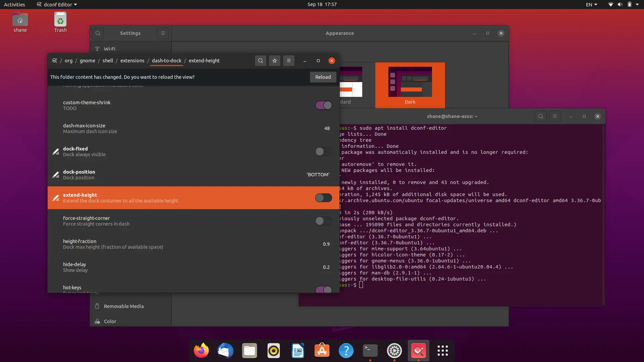
Task: Expand the system status menu arrow
Action: pos(637,4)
